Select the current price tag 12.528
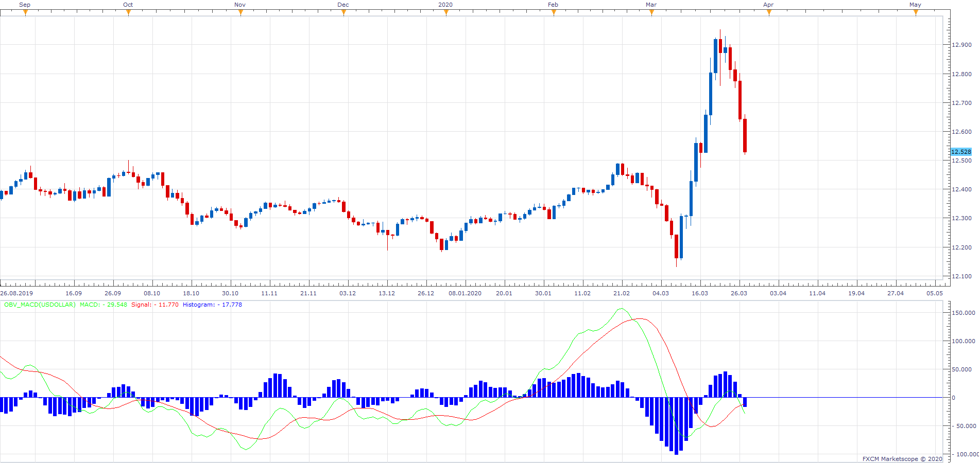 click(x=961, y=152)
